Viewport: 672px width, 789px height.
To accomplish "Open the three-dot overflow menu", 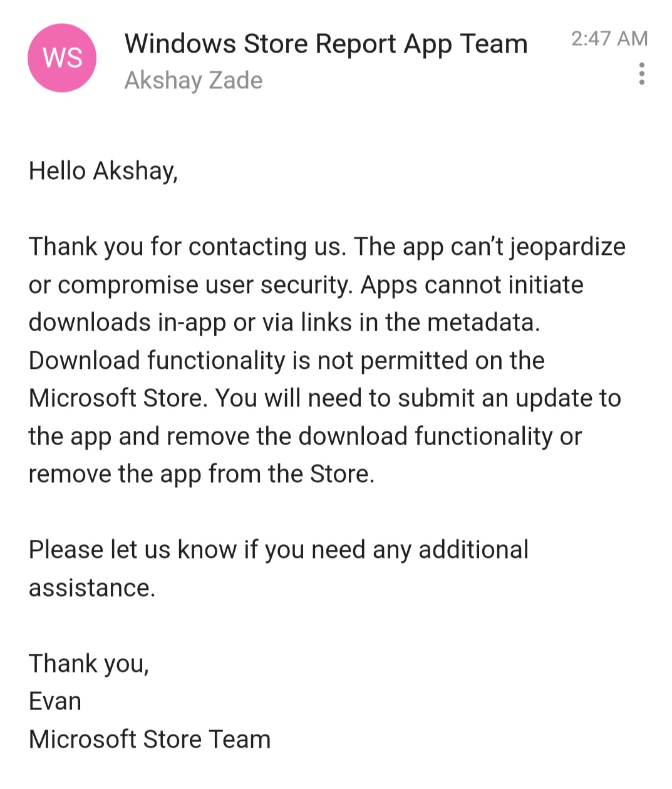I will pos(641,74).
